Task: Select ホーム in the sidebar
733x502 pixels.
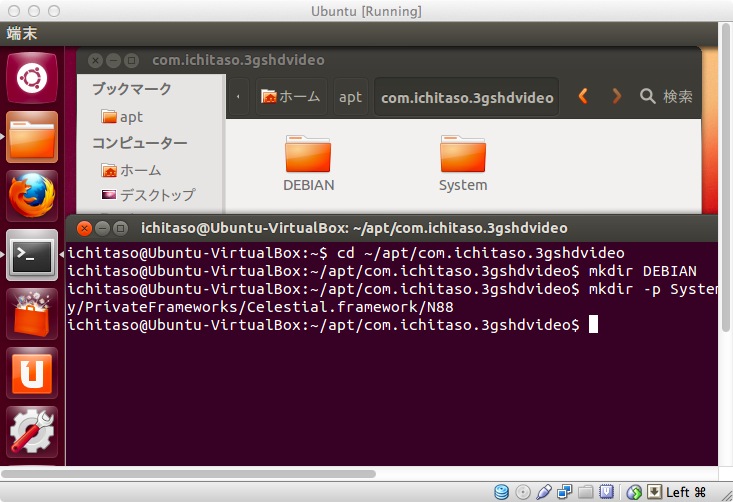Action: pyautogui.click(x=131, y=170)
